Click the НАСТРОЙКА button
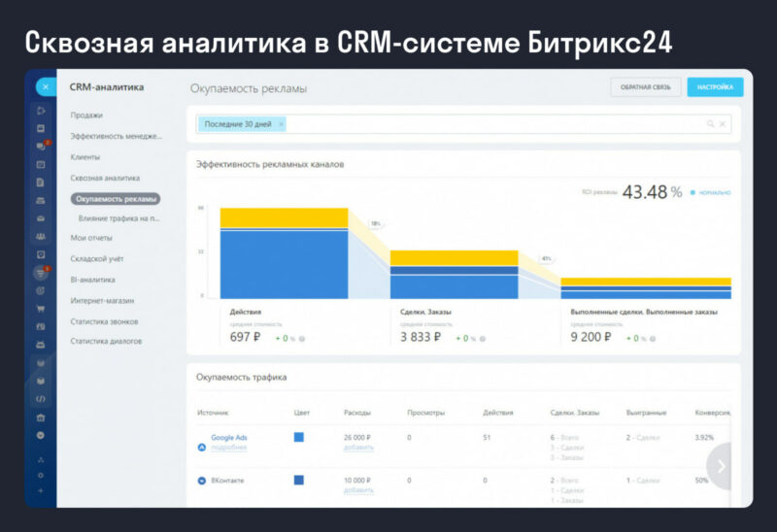Viewport: 777px width, 532px height. point(715,87)
